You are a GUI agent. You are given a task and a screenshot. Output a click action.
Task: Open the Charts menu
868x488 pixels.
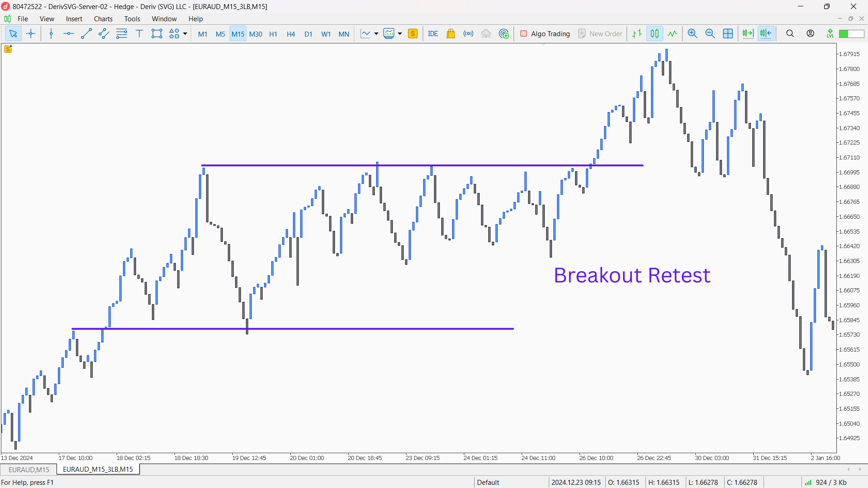pyautogui.click(x=103, y=19)
